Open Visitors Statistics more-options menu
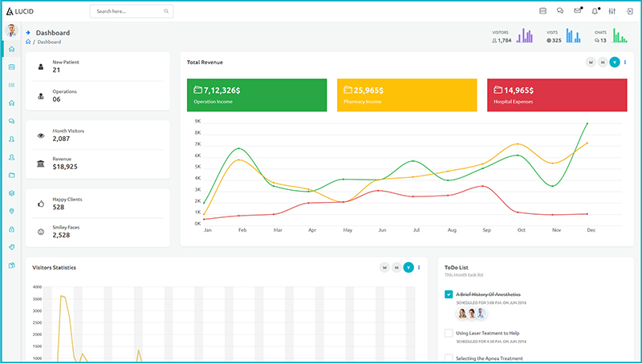The width and height of the screenshot is (642, 364). [x=419, y=267]
